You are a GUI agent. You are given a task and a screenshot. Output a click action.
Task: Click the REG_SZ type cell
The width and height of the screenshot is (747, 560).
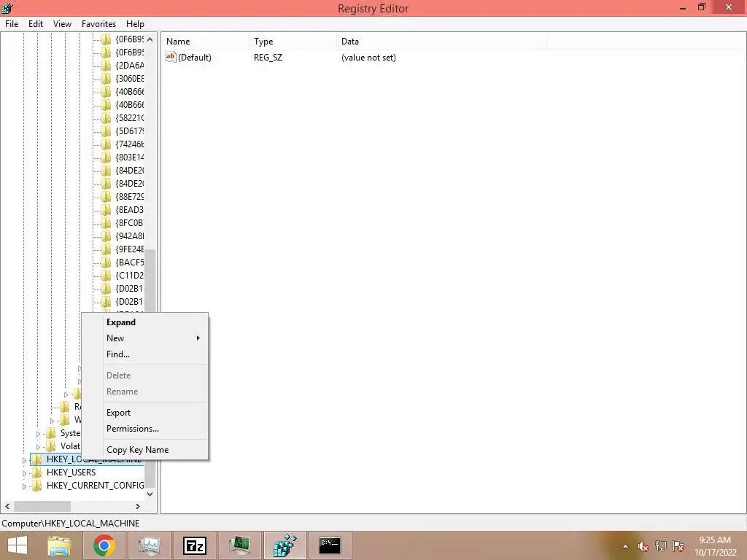[x=268, y=58]
